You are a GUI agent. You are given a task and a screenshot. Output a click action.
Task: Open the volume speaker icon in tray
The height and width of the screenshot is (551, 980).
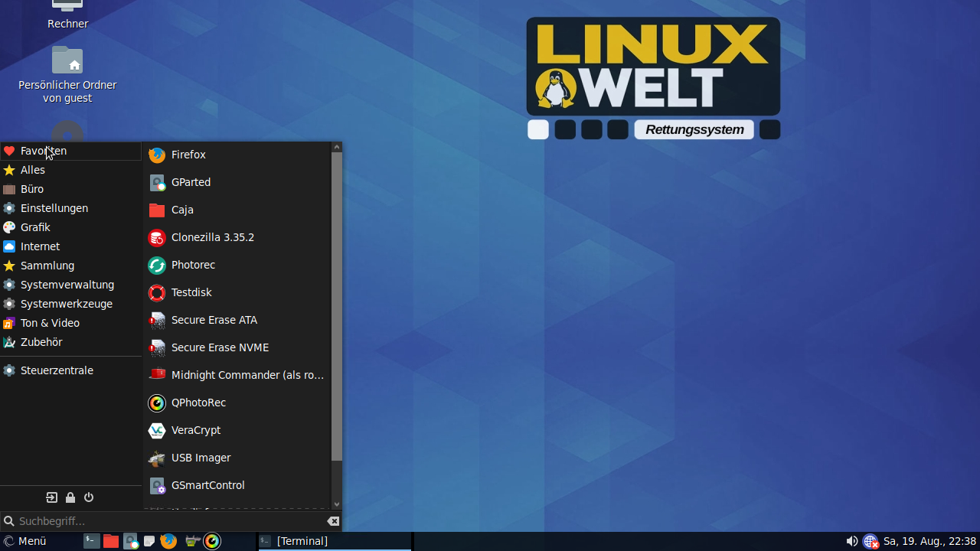[x=851, y=541]
